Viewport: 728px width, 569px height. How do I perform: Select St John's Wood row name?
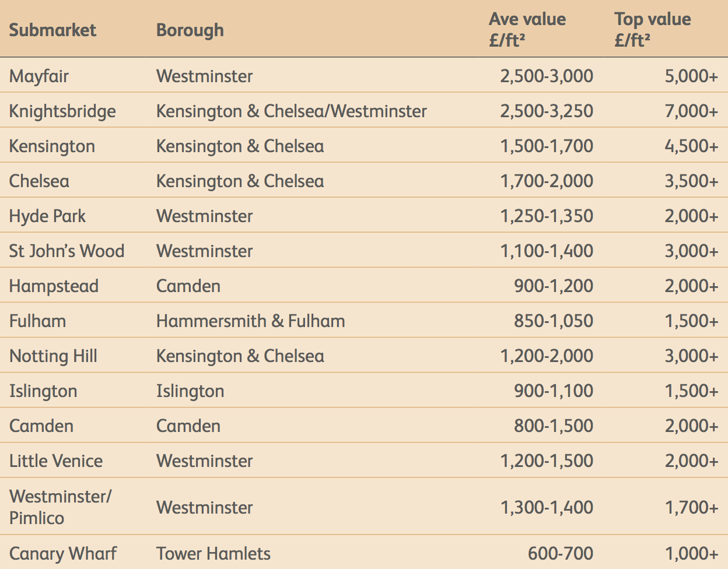tap(66, 251)
